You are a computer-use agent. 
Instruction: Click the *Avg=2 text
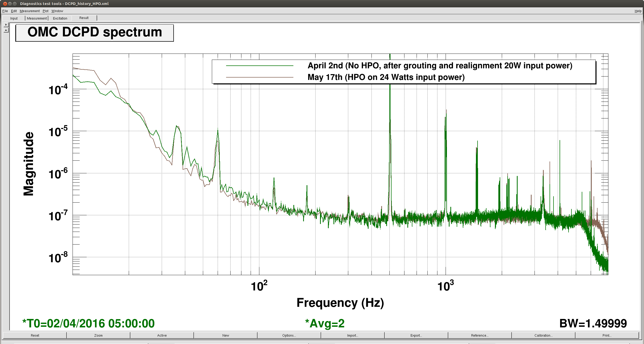pos(325,323)
